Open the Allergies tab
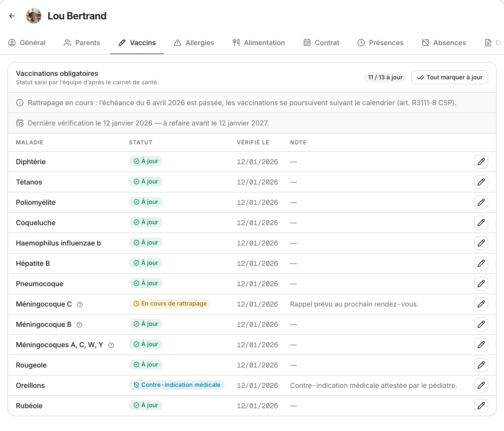This screenshot has height=431, width=504. click(194, 43)
